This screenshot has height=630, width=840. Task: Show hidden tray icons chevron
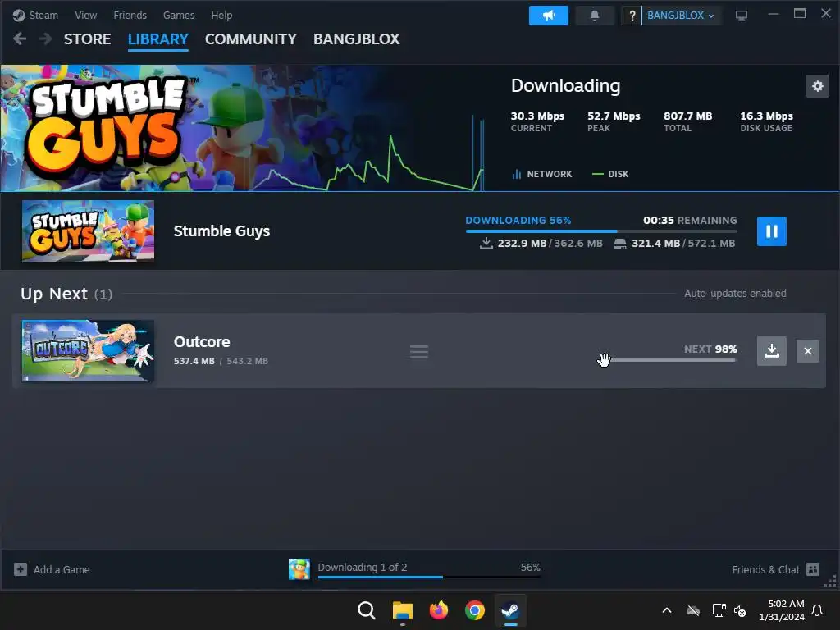pos(667,610)
